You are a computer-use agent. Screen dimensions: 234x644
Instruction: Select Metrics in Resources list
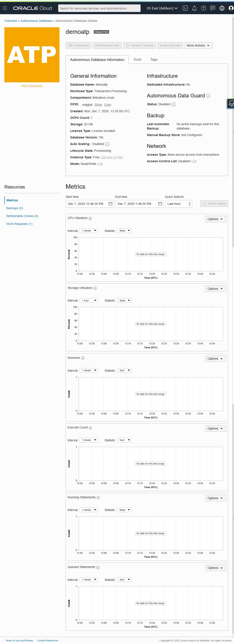click(12, 200)
